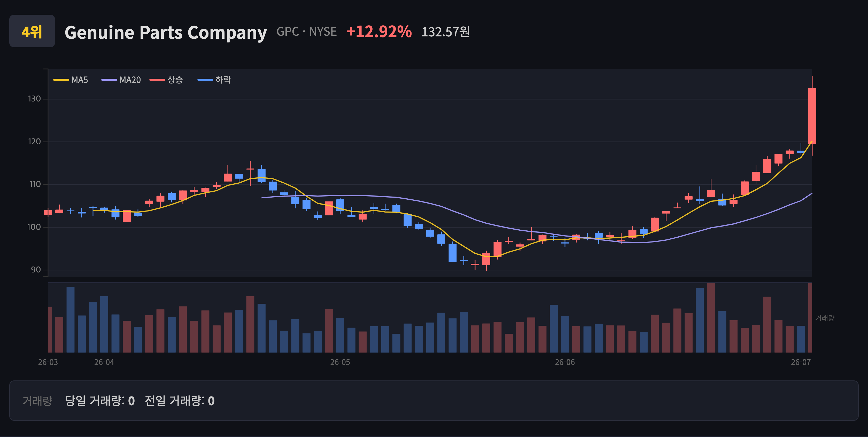Click the purple MA20 legend line swatch

tap(109, 80)
